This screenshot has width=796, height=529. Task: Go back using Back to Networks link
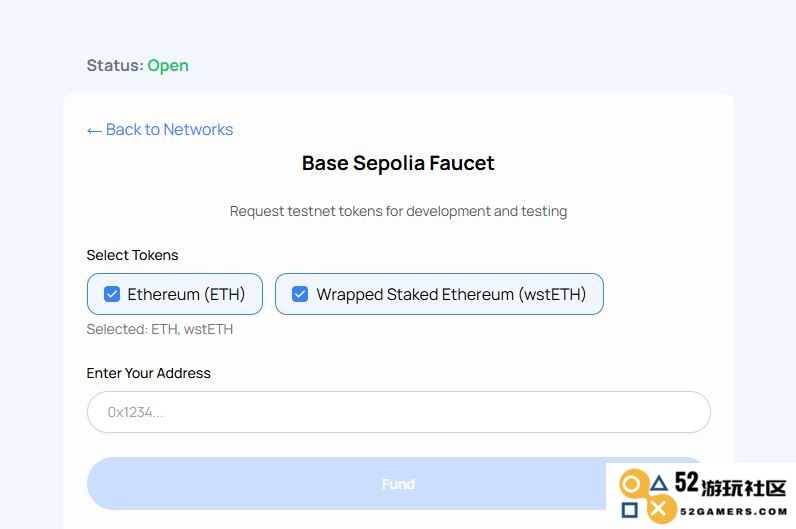click(160, 129)
